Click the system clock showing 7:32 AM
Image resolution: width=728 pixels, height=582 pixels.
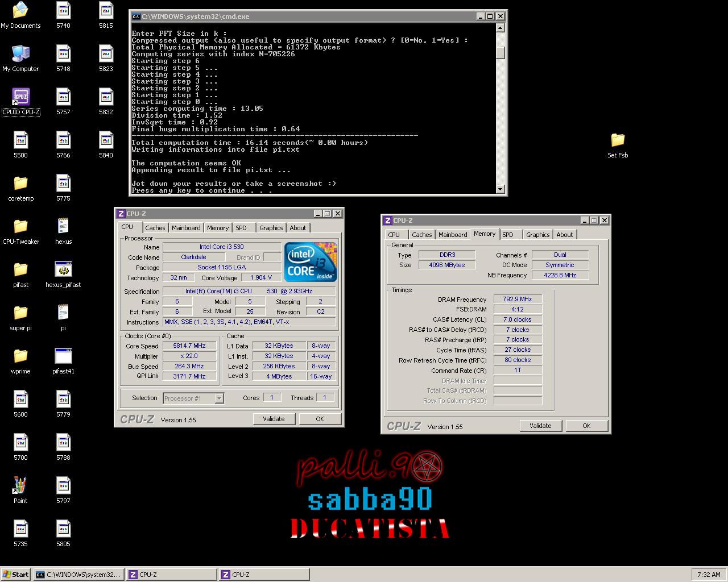pos(709,575)
